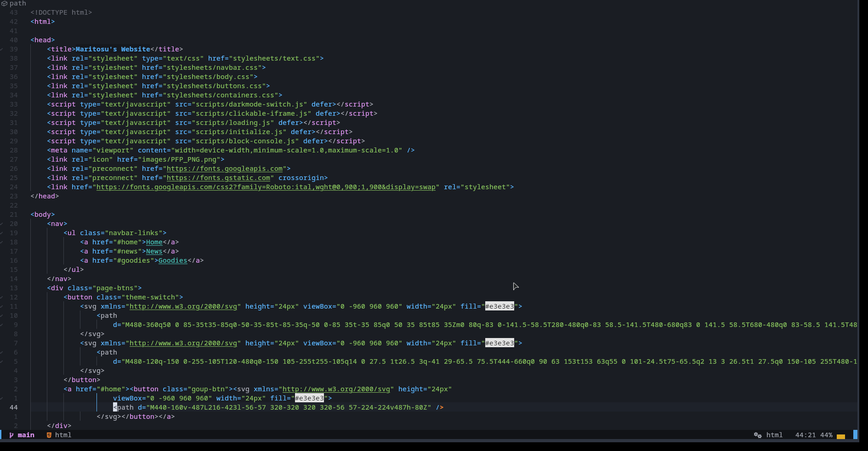Click the main branch name in statusline
Image resolution: width=868 pixels, height=451 pixels.
[x=26, y=435]
